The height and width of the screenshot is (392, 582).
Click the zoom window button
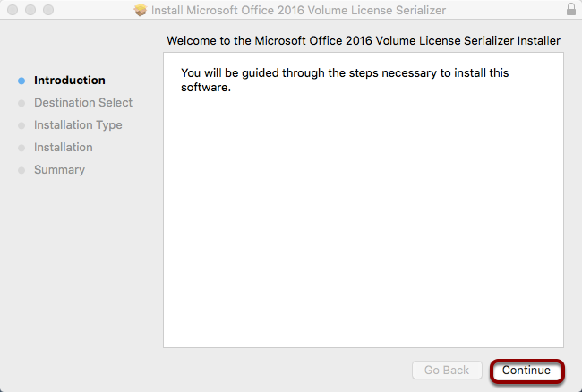pyautogui.click(x=48, y=10)
